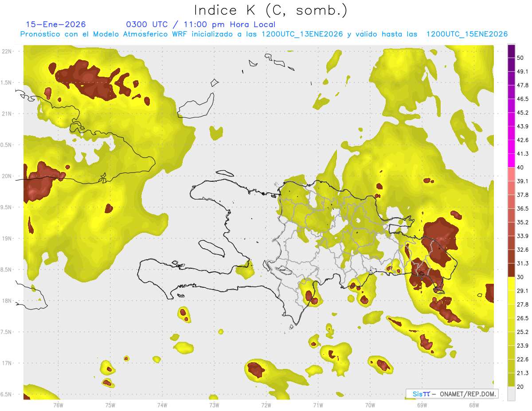
Task: Click the color scale value "47.8"
Action: [523, 85]
